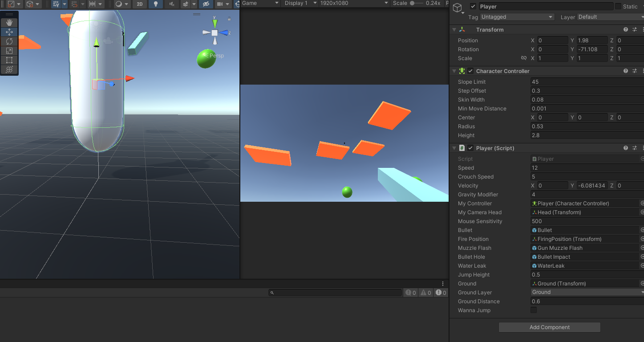Click the blue Z axis of the orientation gizmo
Screen dimensions: 644x342
[224, 33]
